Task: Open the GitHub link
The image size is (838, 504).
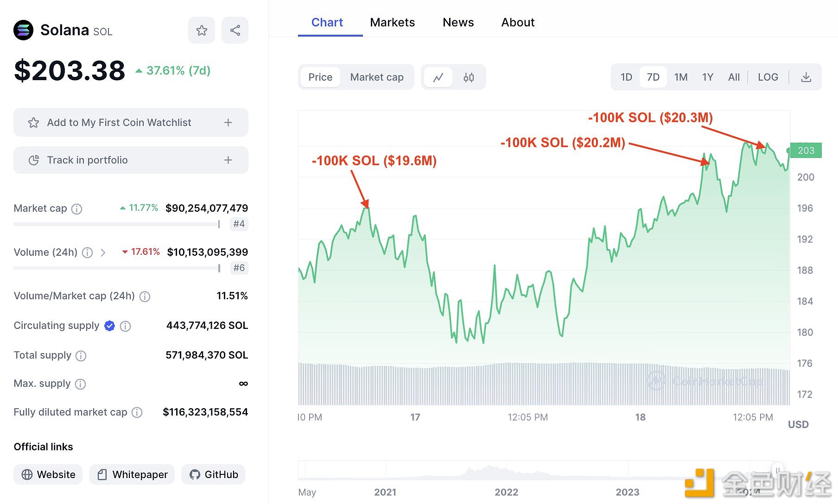Action: [213, 474]
